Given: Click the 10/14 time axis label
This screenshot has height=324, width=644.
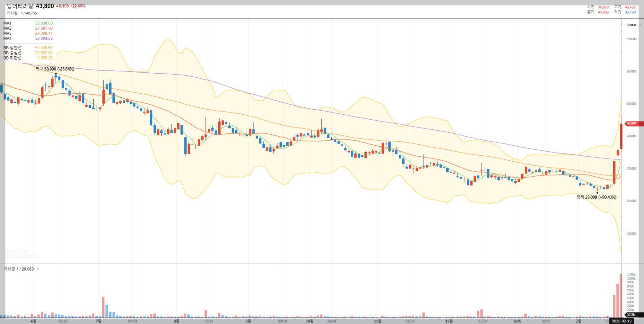Looking at the screenshot, I should click(x=331, y=321).
